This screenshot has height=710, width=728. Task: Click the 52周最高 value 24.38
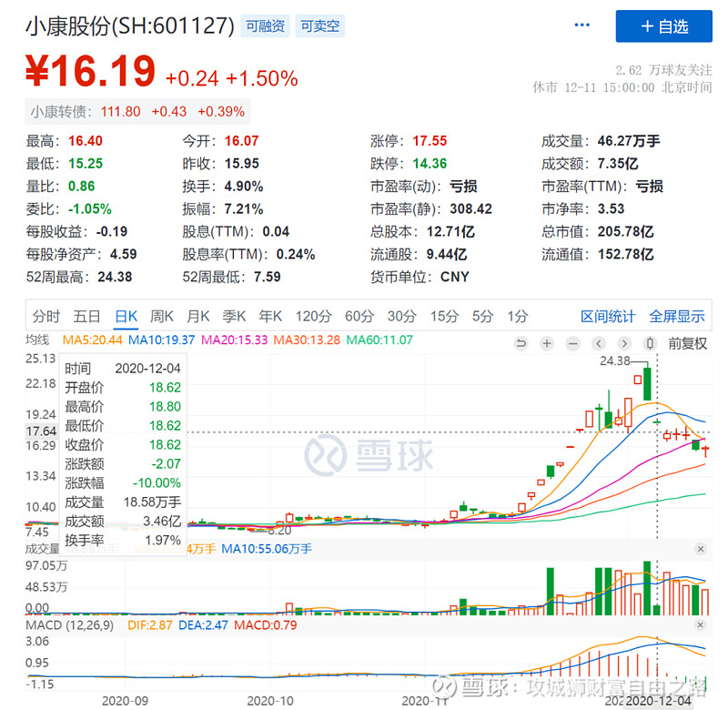coord(115,277)
